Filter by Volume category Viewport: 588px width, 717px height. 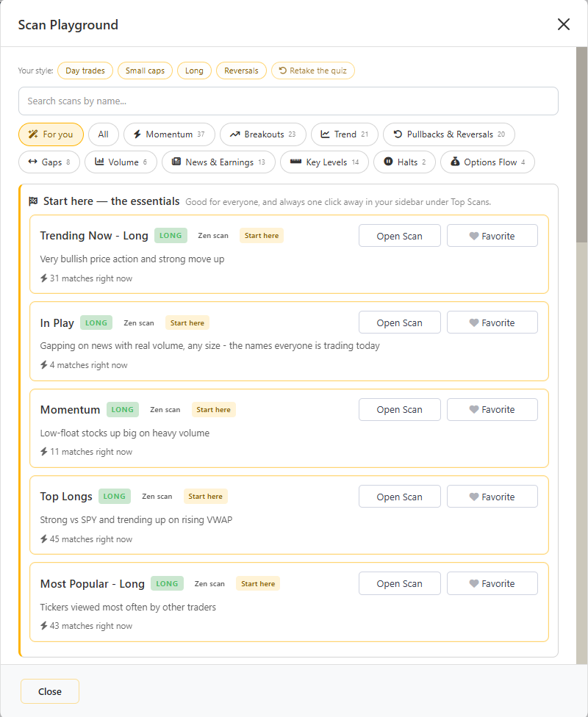tap(121, 162)
